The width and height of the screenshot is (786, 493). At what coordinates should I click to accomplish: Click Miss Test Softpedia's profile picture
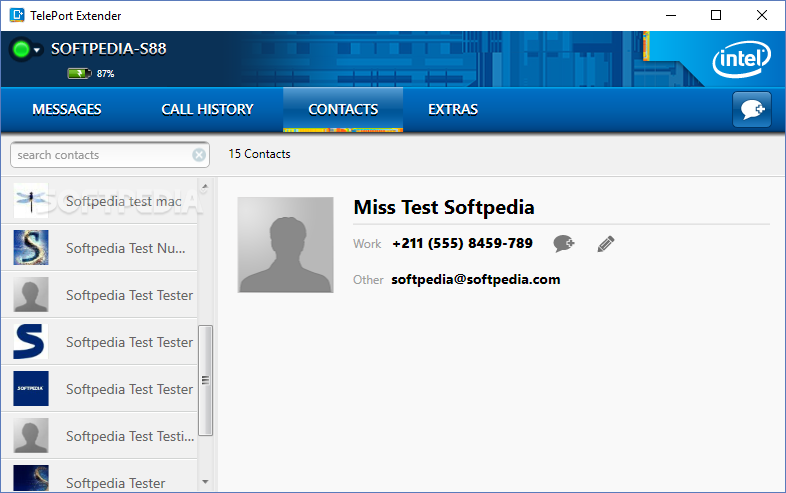pos(285,245)
